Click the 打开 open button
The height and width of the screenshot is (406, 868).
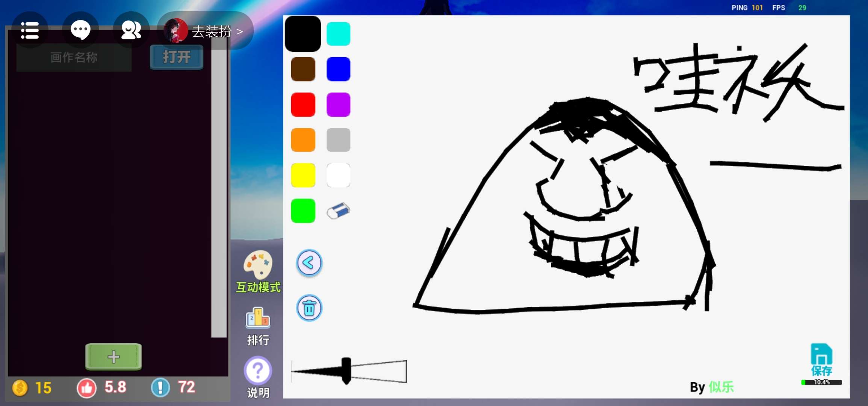(176, 57)
